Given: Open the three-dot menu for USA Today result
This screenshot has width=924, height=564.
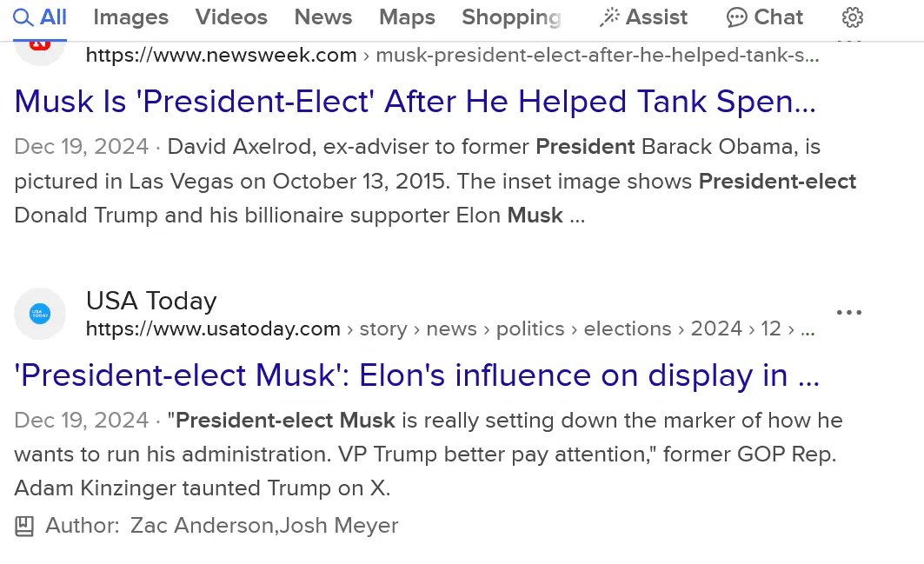Looking at the screenshot, I should (848, 313).
